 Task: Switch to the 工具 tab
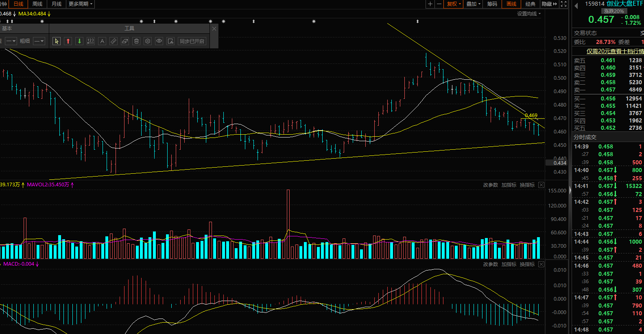[129, 28]
